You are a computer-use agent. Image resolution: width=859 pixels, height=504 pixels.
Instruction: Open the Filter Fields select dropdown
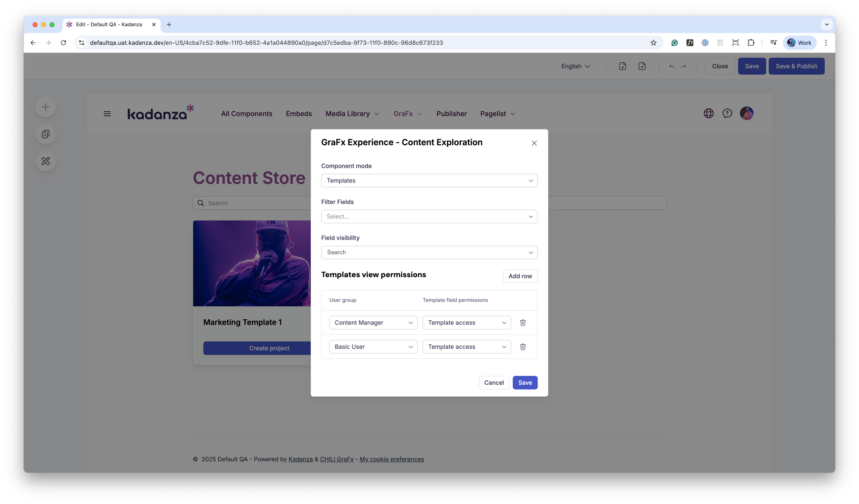coord(429,216)
